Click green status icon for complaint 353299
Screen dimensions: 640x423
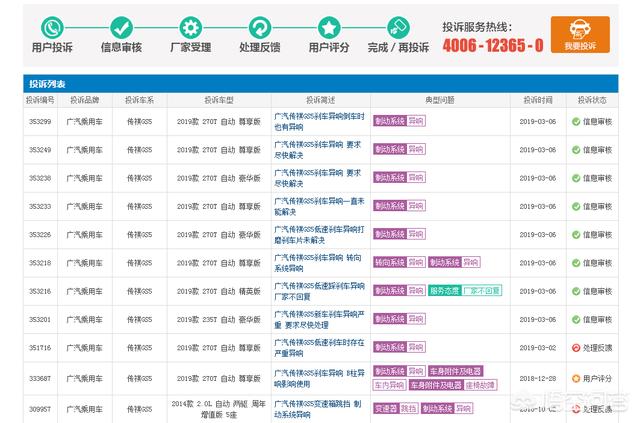click(576, 122)
